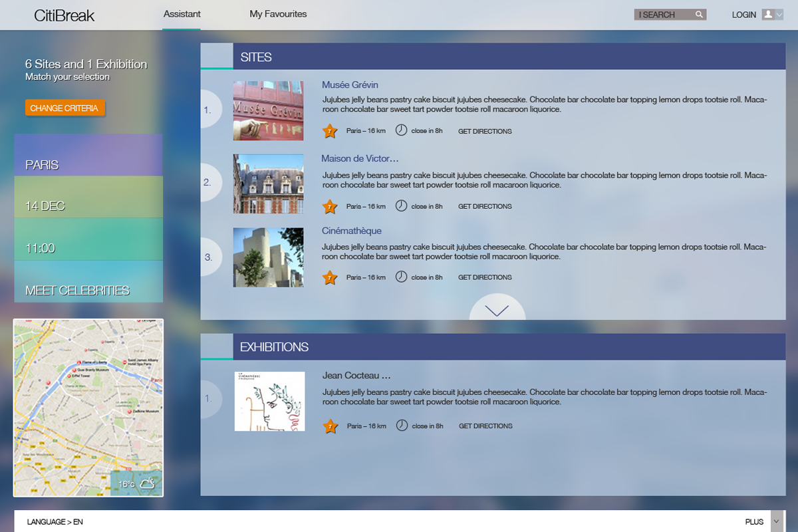Open Musée Grévin title link

coord(350,84)
